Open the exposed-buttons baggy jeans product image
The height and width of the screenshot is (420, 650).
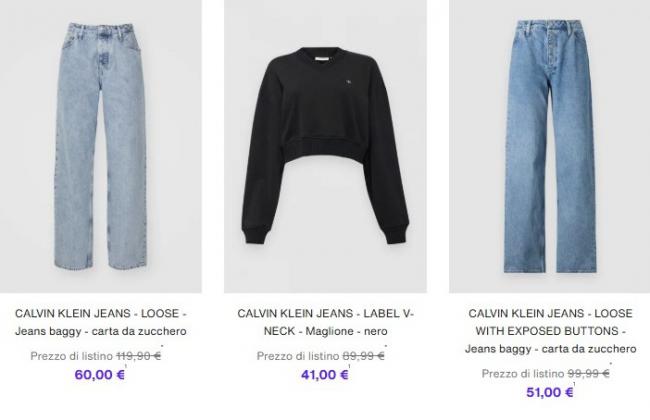point(550,146)
